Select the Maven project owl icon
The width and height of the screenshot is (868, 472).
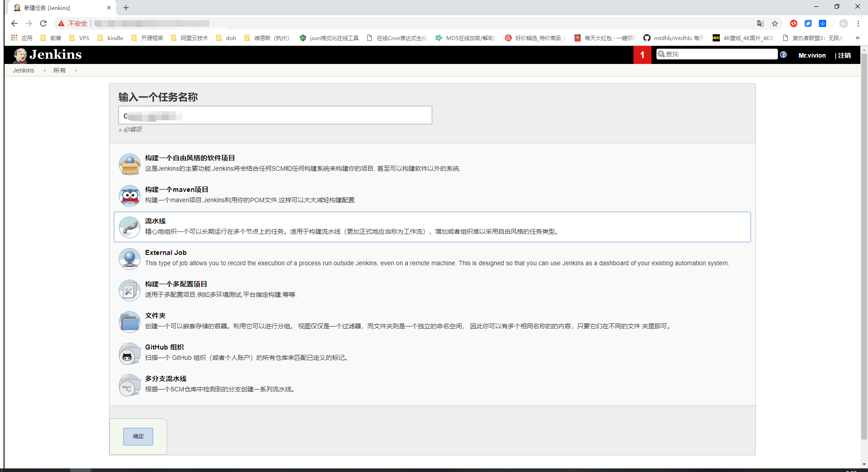pyautogui.click(x=129, y=195)
